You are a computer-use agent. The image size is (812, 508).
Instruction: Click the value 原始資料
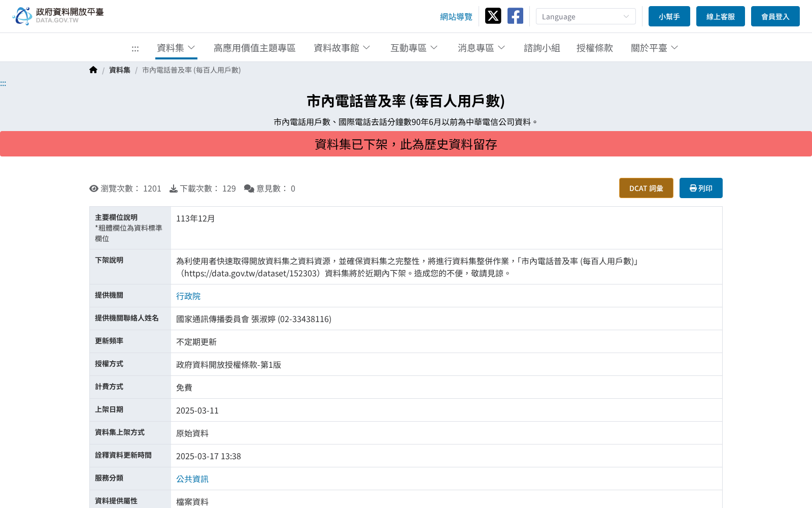pos(192,433)
